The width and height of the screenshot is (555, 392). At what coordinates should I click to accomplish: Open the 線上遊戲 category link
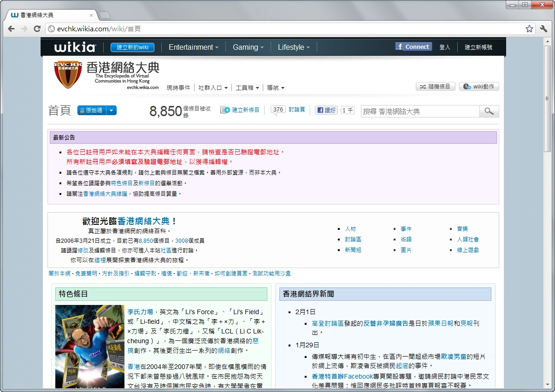pyautogui.click(x=468, y=250)
